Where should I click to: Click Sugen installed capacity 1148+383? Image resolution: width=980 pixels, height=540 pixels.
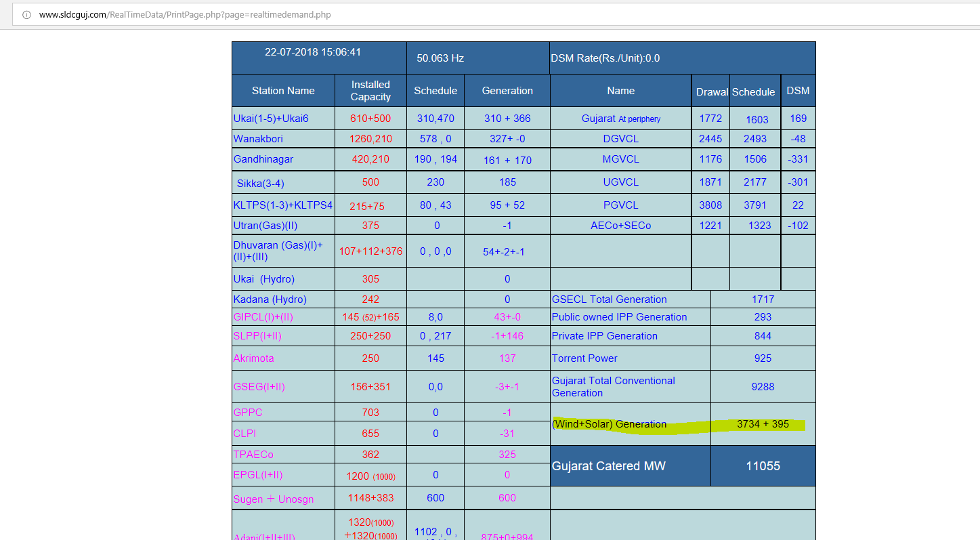coord(370,498)
